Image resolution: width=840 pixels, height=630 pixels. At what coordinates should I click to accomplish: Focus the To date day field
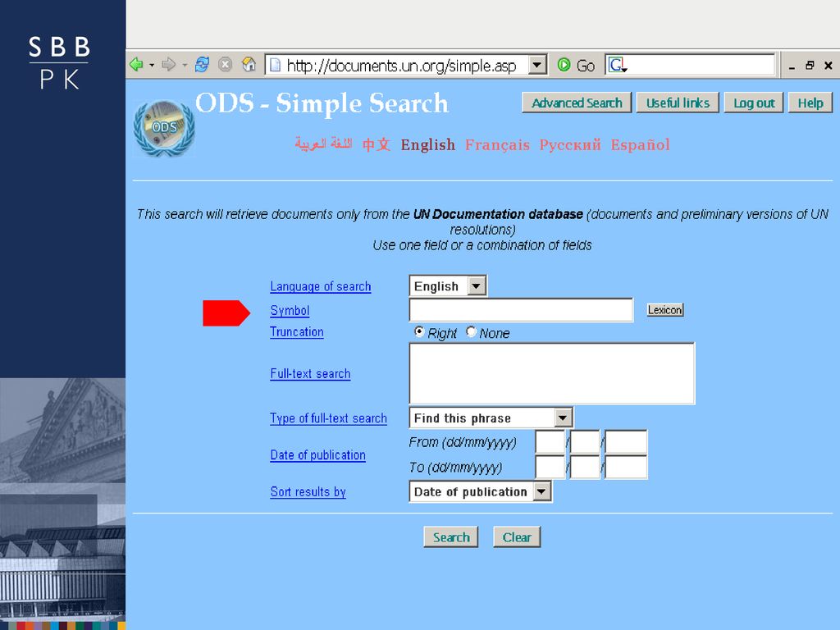pos(550,467)
